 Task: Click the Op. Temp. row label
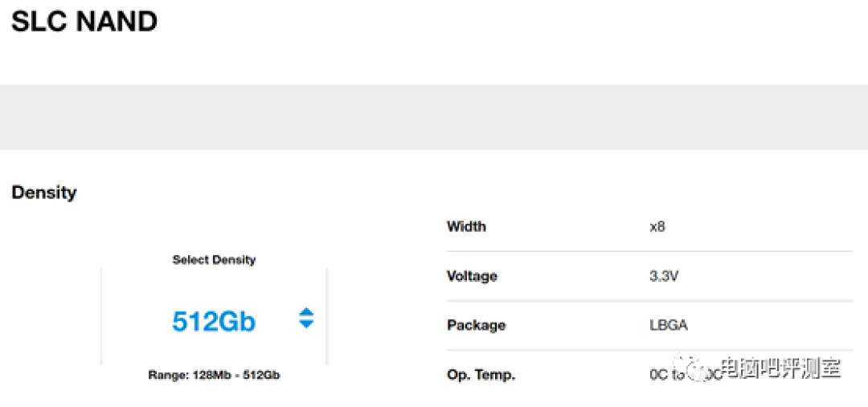pyautogui.click(x=481, y=375)
